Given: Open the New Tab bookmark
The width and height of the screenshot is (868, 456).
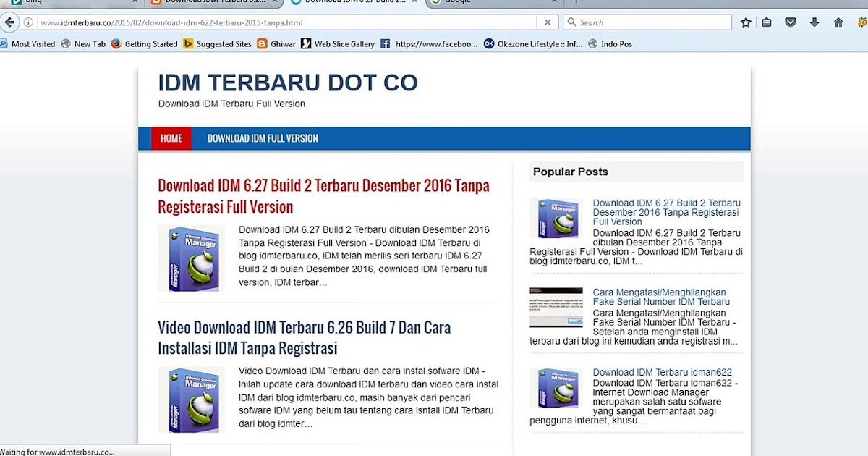Looking at the screenshot, I should point(84,44).
